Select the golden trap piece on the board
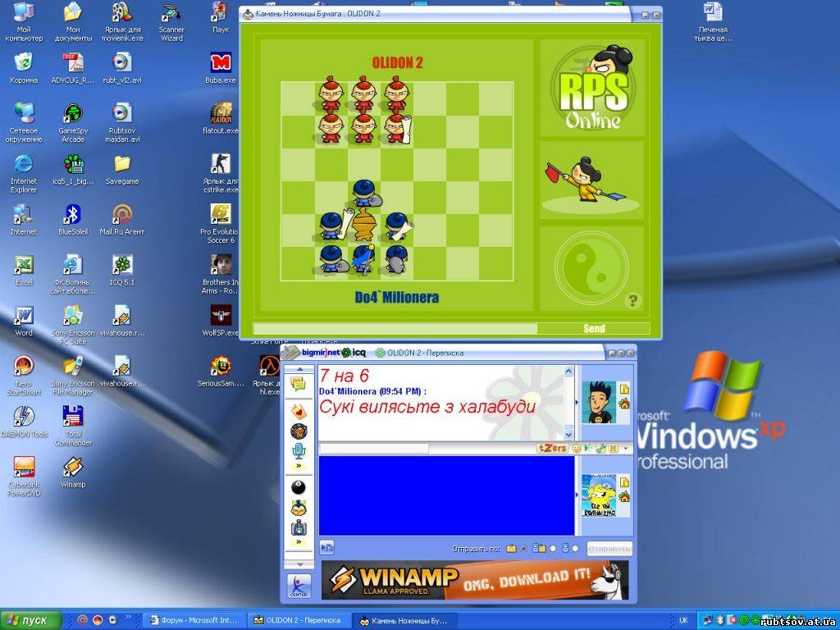Viewport: 840px width, 630px height. tap(364, 226)
